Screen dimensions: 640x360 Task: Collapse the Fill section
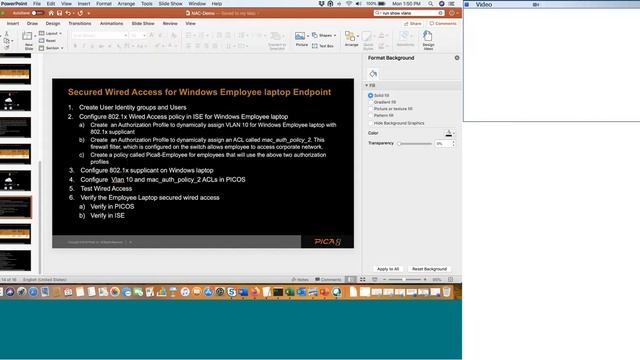pos(367,85)
